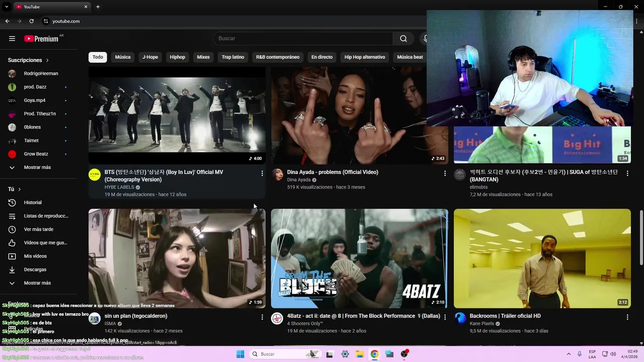Open Dina Ayada channel avatar
This screenshot has width=644, height=362.
[x=277, y=174]
